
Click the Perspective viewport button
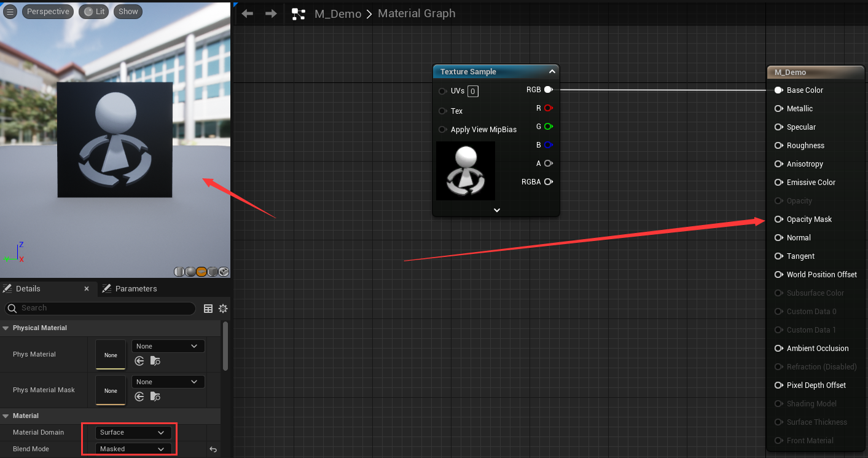click(x=48, y=12)
